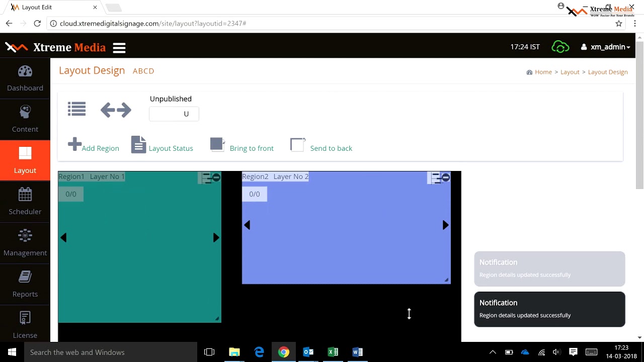644x362 pixels.
Task: Click the Region2 Layer No 2 label
Action: click(275, 176)
